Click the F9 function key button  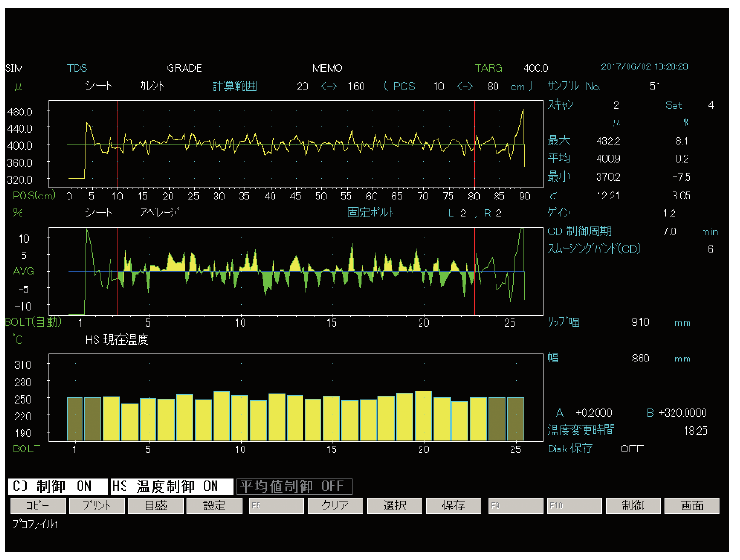click(x=515, y=506)
